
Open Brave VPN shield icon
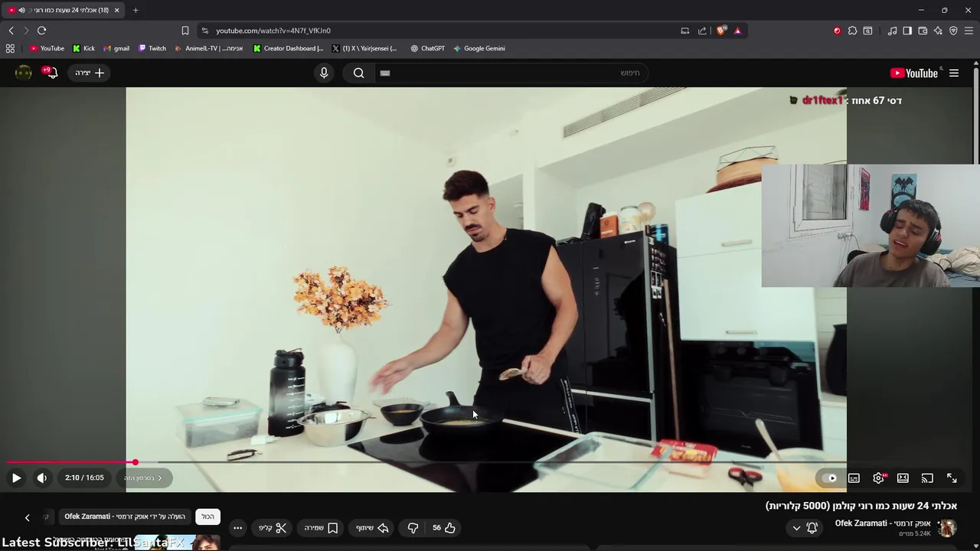point(953,31)
